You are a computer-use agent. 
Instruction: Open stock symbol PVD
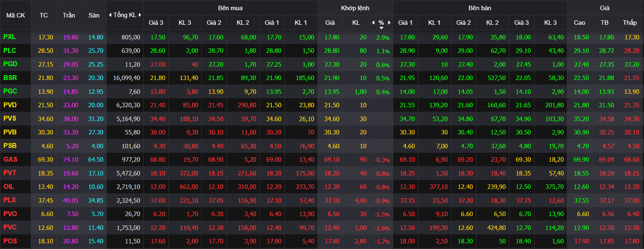click(x=10, y=105)
